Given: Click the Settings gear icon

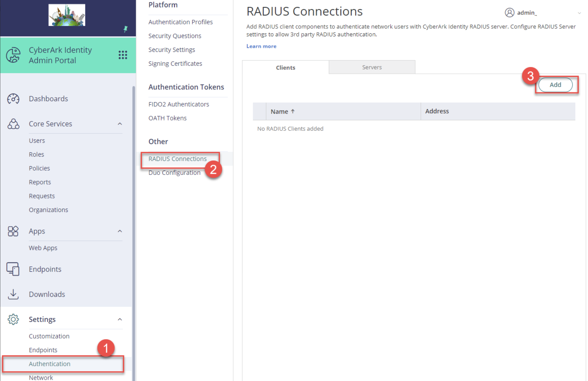Looking at the screenshot, I should pyautogui.click(x=13, y=319).
